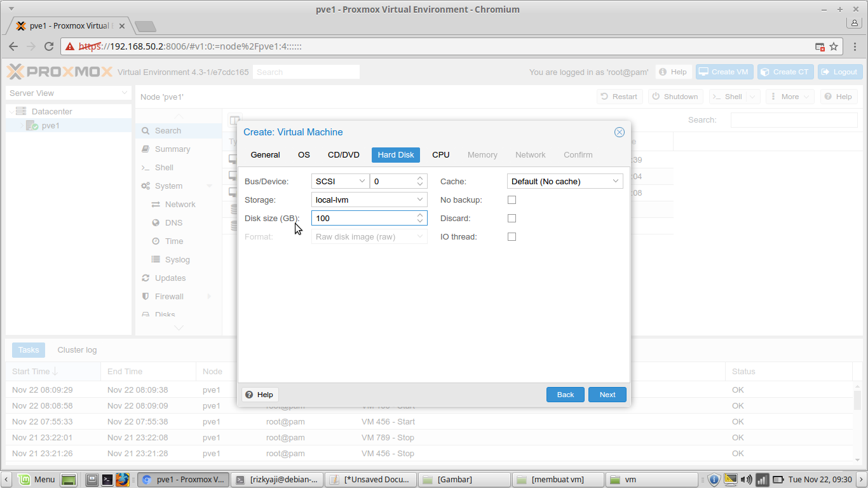
Task: Expand the System section in node menu
Action: [x=209, y=186]
